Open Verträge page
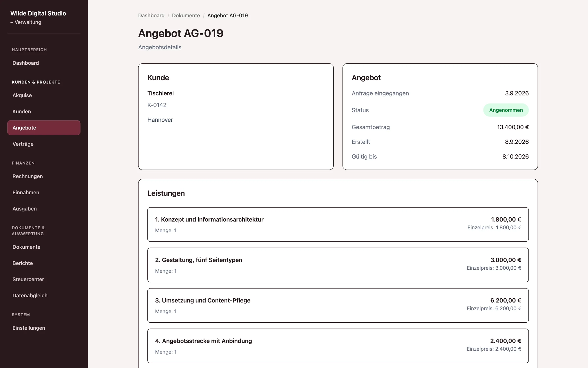The height and width of the screenshot is (368, 588). pyautogui.click(x=44, y=144)
